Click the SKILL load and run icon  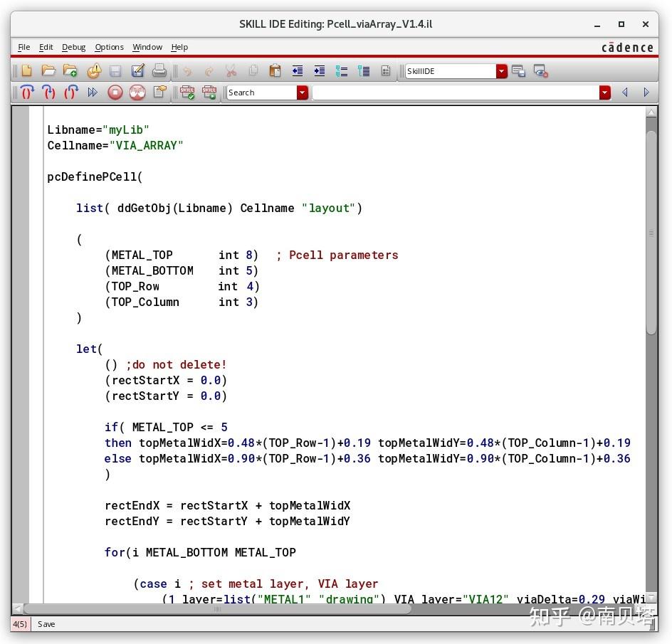(209, 92)
